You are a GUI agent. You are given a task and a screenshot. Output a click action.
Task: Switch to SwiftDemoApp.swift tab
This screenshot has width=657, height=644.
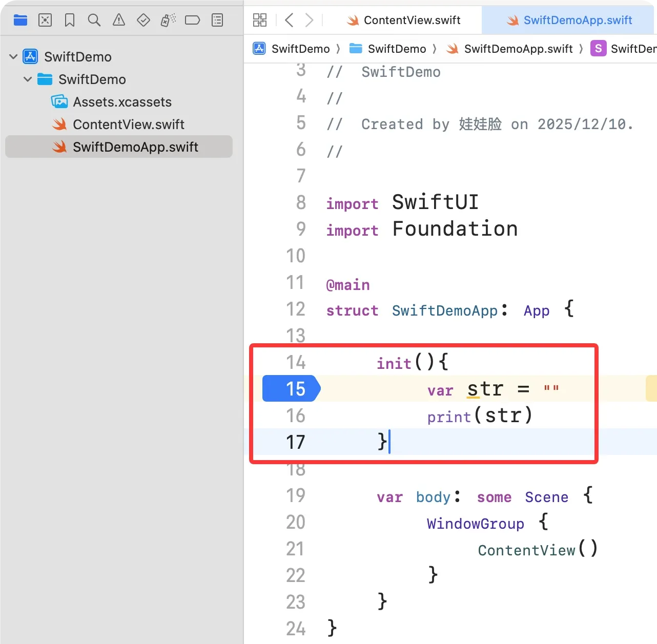pos(569,20)
